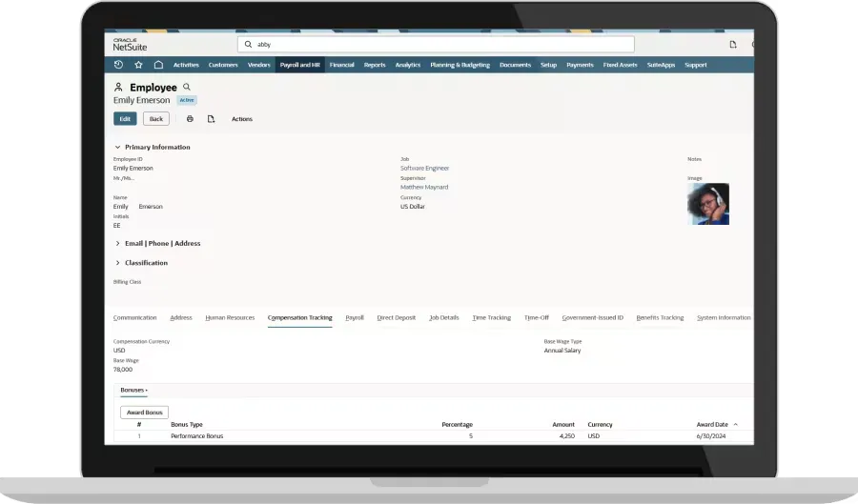Switch to the Direct Deposit tab
This screenshot has width=858, height=504.
point(396,317)
